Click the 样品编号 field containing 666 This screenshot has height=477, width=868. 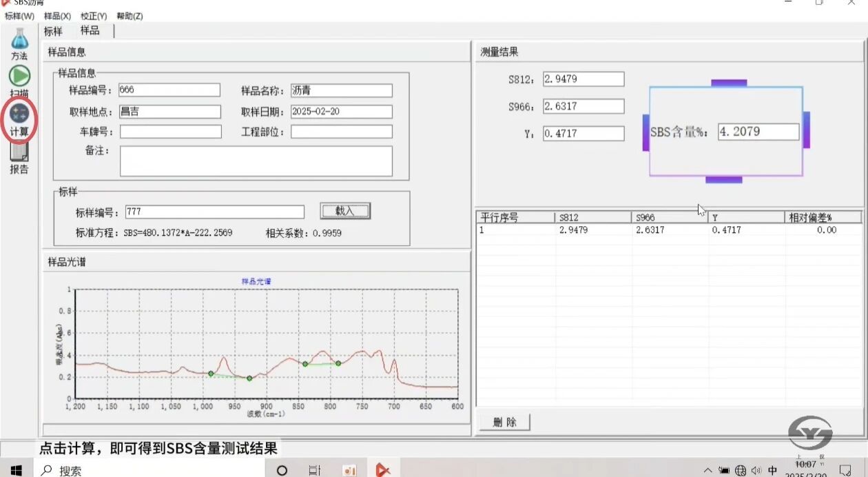pyautogui.click(x=169, y=90)
